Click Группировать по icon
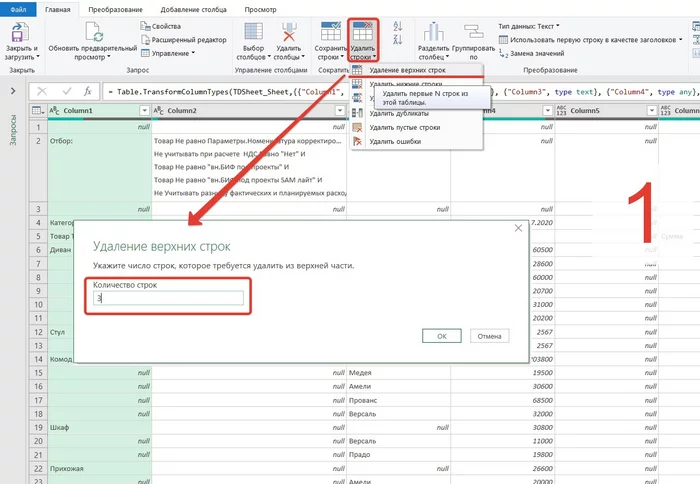This screenshot has width=700, height=484. (473, 32)
